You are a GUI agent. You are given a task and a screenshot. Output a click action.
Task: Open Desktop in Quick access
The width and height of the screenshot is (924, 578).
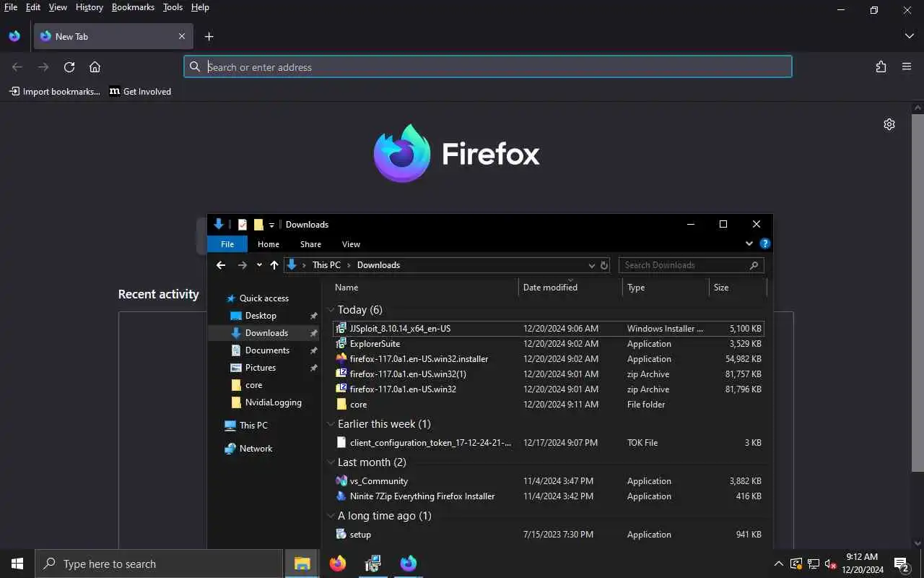coord(261,316)
